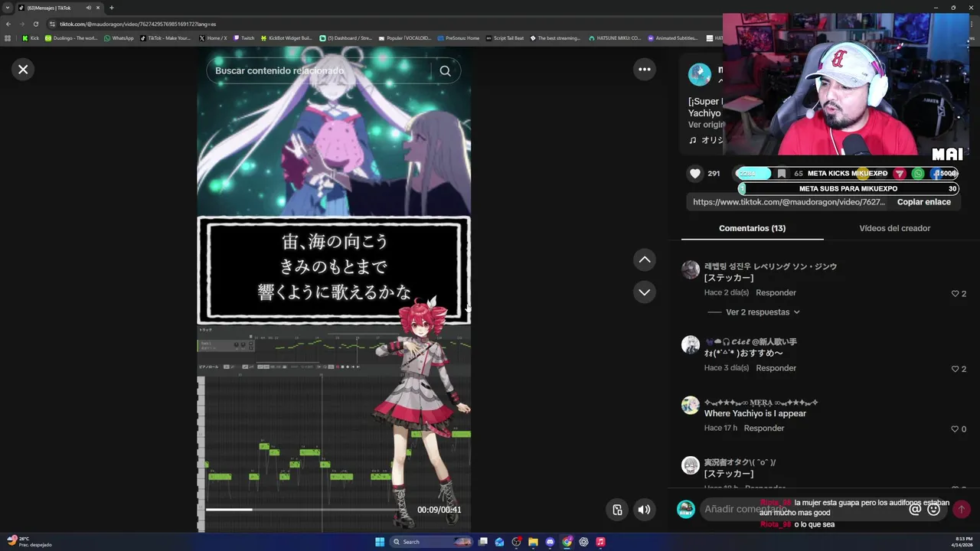Open emoji picker in comment box
Image resolution: width=980 pixels, height=551 pixels.
click(x=933, y=510)
